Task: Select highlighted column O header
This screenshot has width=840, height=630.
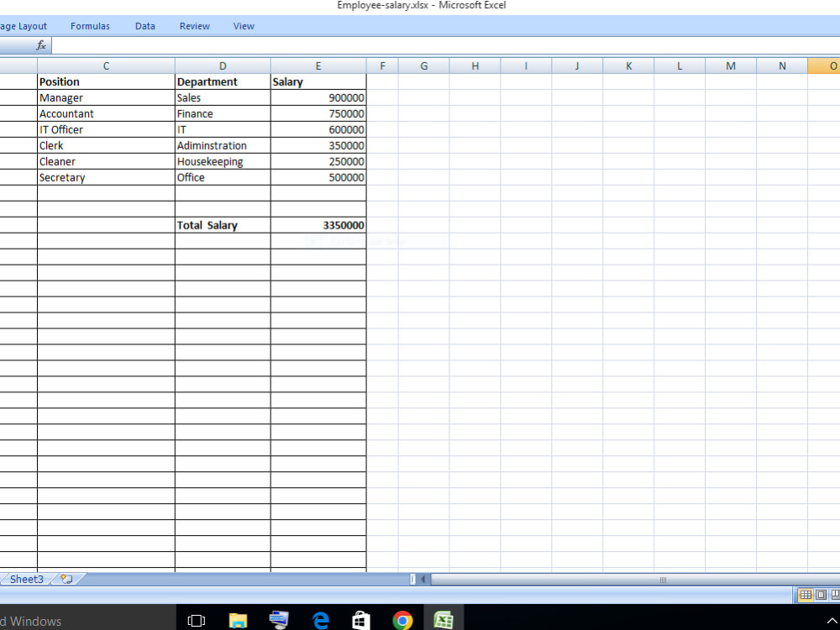Action: click(824, 66)
